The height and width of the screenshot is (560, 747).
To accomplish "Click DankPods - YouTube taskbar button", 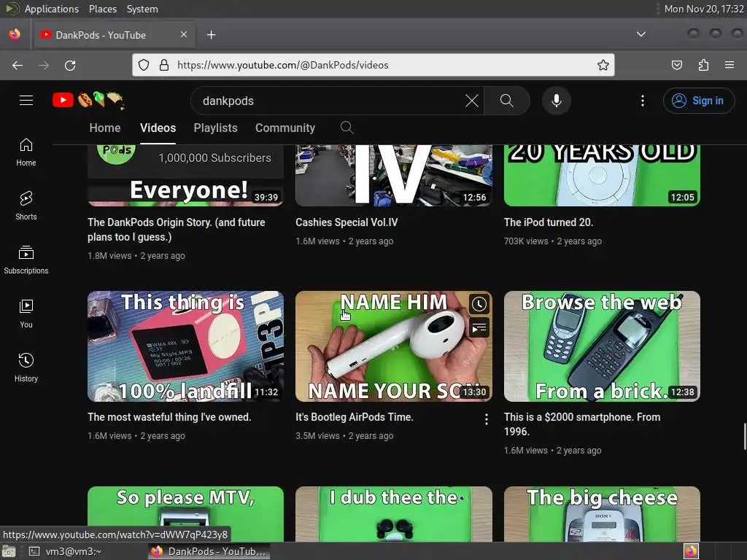I will 209,551.
